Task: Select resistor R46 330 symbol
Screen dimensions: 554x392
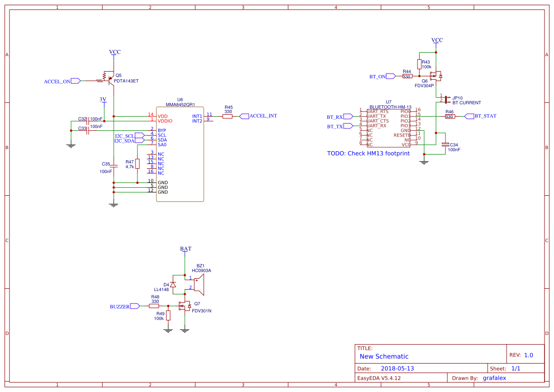Action: point(450,116)
